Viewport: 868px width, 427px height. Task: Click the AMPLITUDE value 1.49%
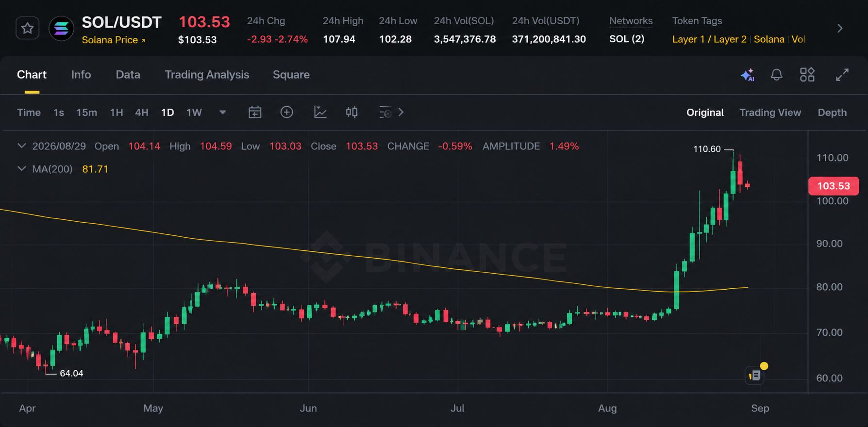[x=564, y=146]
